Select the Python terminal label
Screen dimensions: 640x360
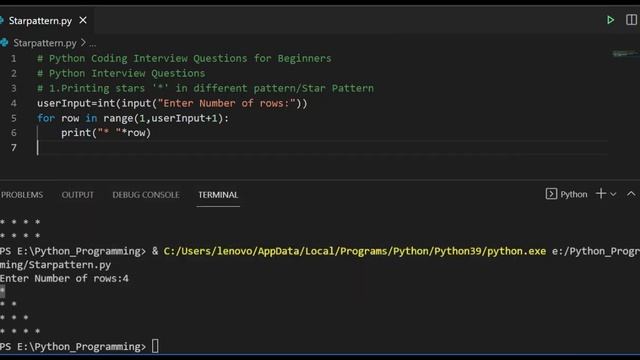pyautogui.click(x=573, y=194)
